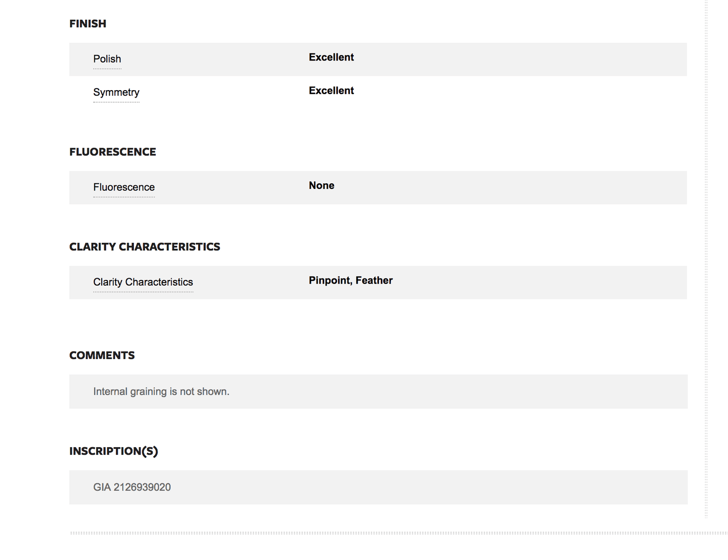Click the COMMENTS section heading

(x=102, y=356)
